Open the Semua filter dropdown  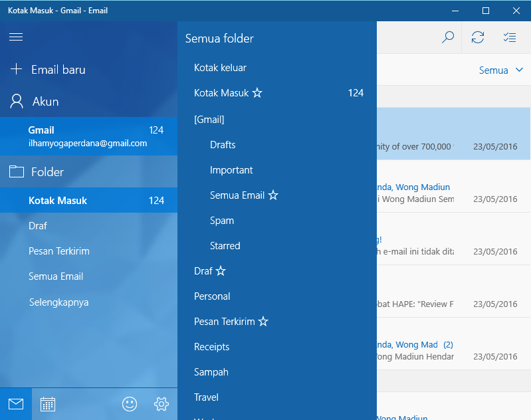point(501,70)
